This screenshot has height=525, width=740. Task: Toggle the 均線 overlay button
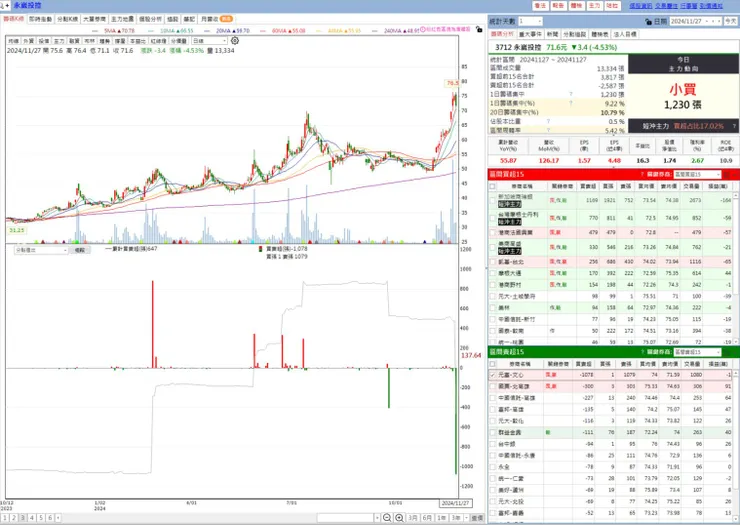pos(13,41)
